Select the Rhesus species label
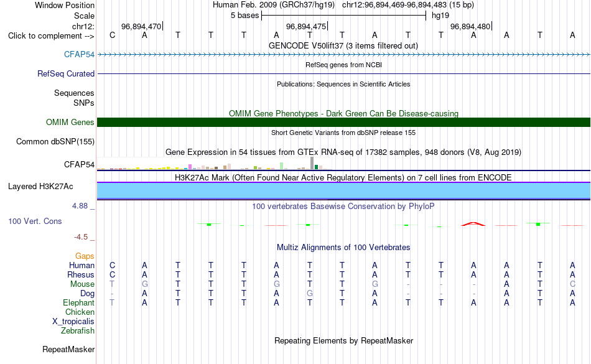The height and width of the screenshot is (364, 591). (x=81, y=274)
